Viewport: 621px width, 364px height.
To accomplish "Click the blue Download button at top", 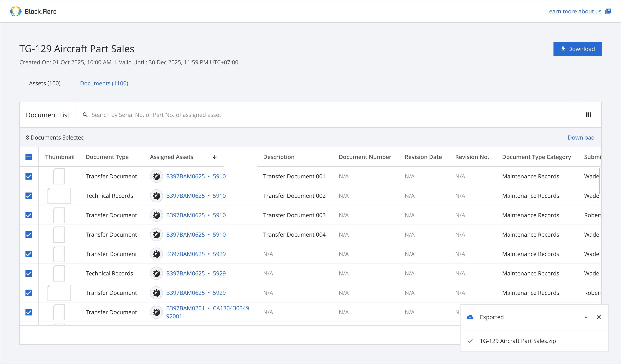I will pyautogui.click(x=577, y=49).
